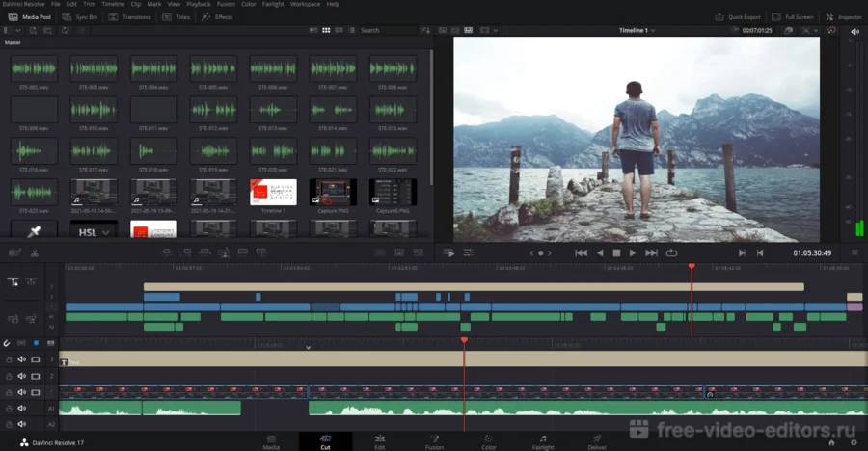Click the Append edit icon
868x451 pixels.
tap(186, 252)
